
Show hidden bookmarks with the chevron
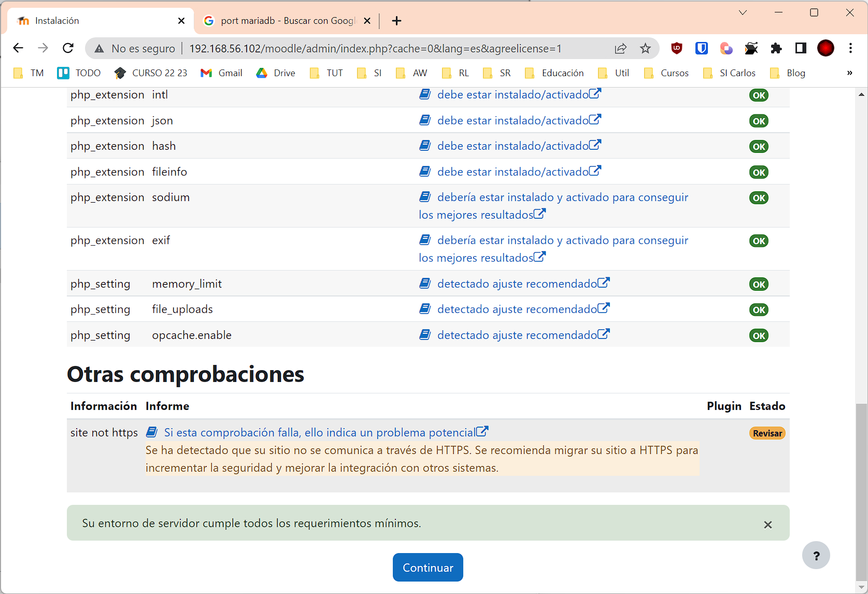coord(849,73)
